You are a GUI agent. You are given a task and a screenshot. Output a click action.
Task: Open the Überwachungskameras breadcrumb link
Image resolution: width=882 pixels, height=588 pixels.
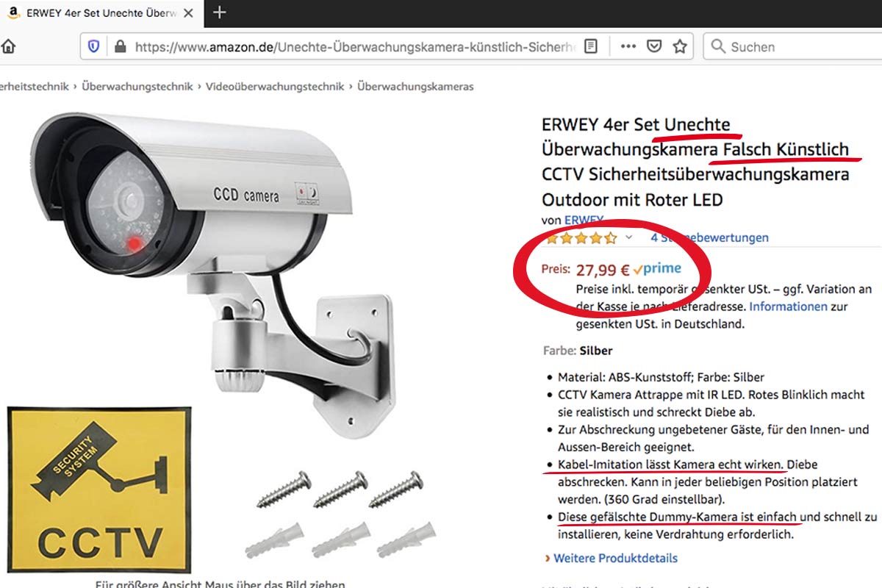coord(415,86)
